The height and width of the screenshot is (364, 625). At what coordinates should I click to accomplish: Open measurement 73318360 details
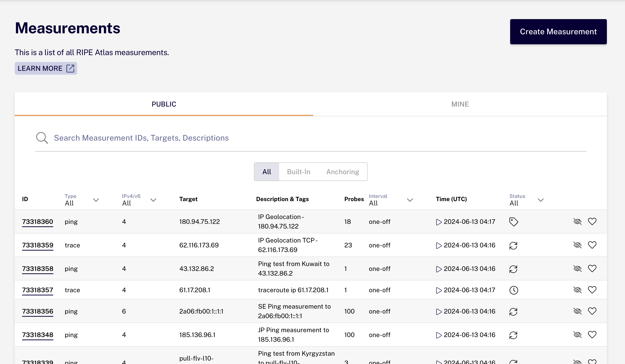tap(37, 222)
